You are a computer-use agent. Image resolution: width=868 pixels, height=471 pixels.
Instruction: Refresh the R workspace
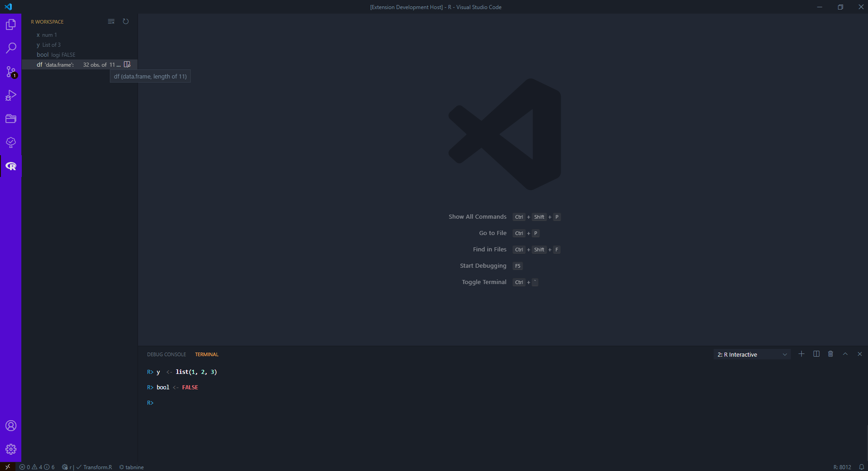tap(126, 21)
